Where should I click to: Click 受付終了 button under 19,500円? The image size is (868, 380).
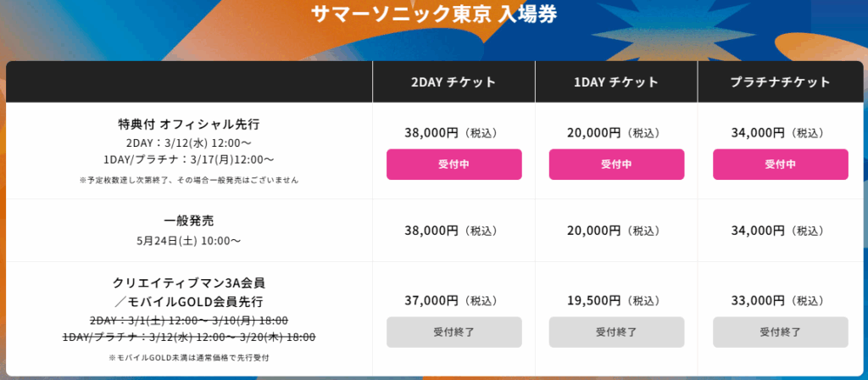(617, 332)
